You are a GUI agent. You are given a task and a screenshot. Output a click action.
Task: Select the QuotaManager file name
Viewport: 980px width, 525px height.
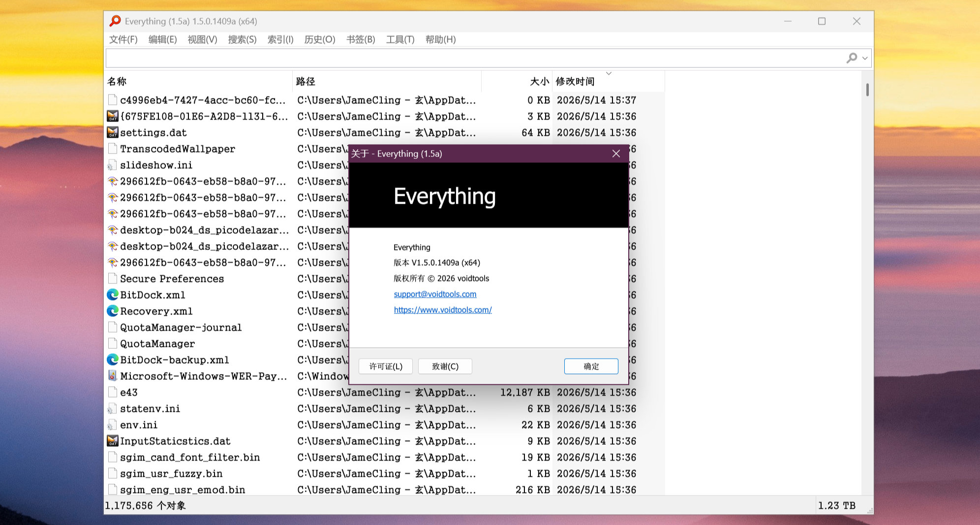(157, 343)
